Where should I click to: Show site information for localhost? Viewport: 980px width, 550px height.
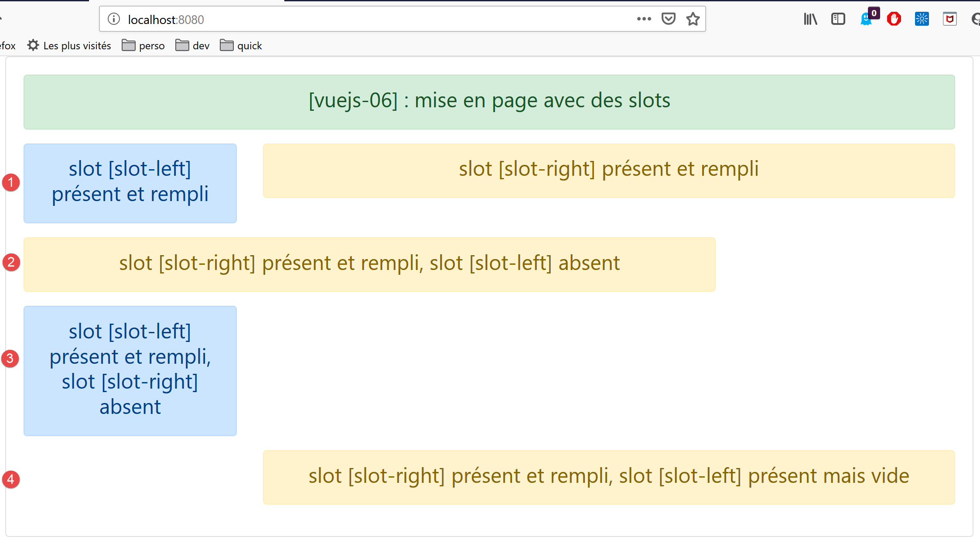114,19
